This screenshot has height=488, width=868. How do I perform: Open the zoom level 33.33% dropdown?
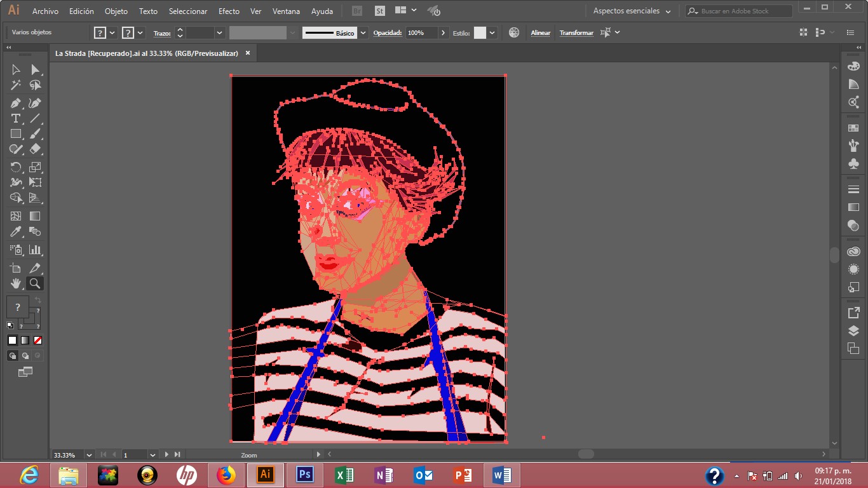click(89, 455)
